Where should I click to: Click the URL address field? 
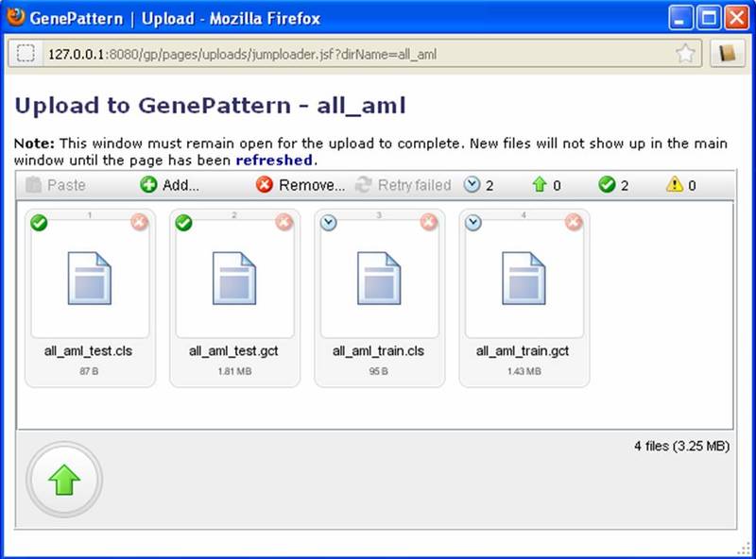click(357, 54)
